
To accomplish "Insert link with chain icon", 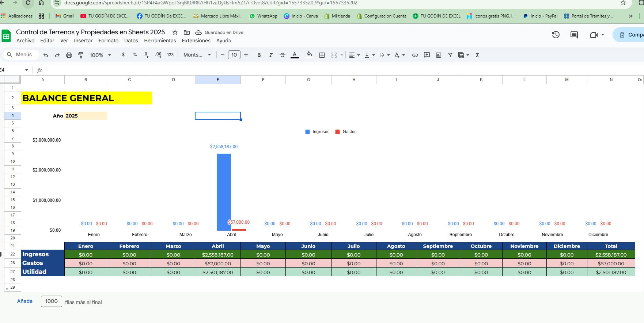I will point(415,55).
